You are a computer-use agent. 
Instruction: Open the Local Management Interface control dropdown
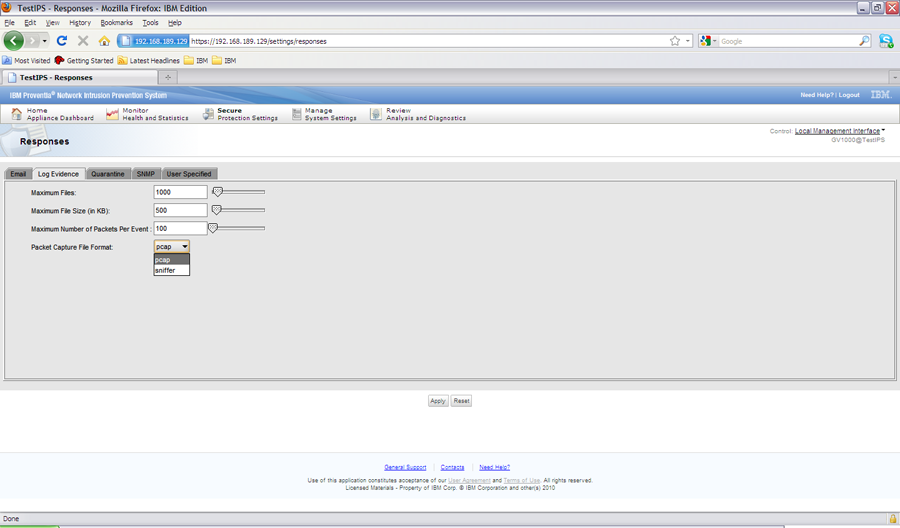click(839, 131)
